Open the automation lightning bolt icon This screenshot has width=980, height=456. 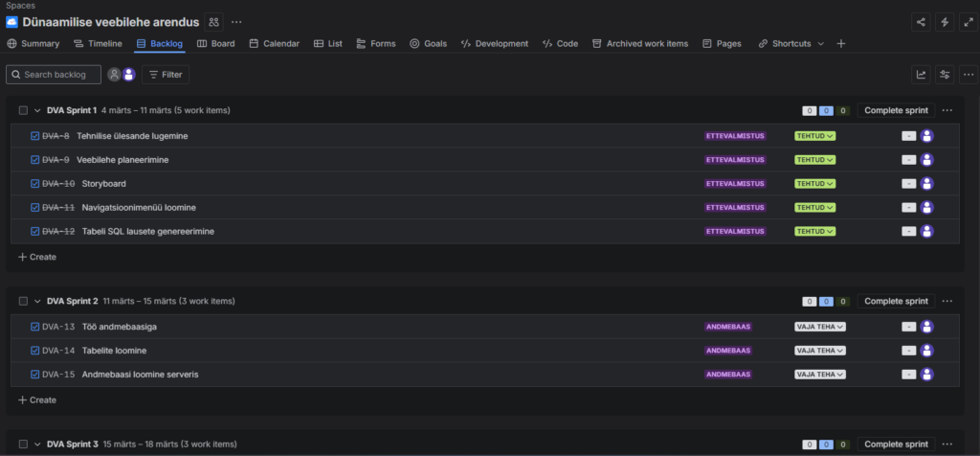click(x=945, y=21)
